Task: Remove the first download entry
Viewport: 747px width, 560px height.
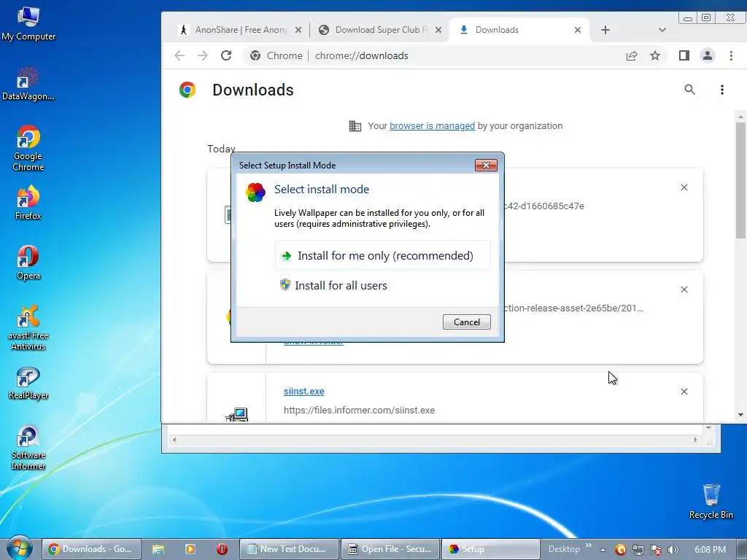Action: [x=684, y=187]
